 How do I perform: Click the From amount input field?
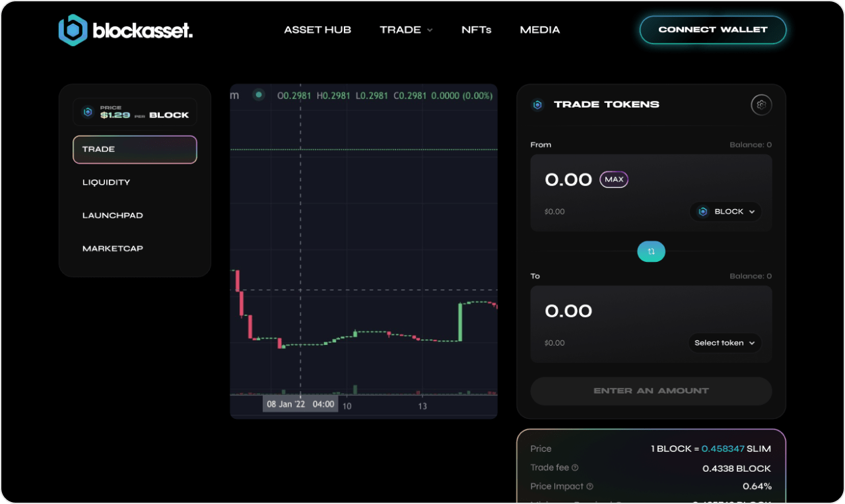coord(568,179)
